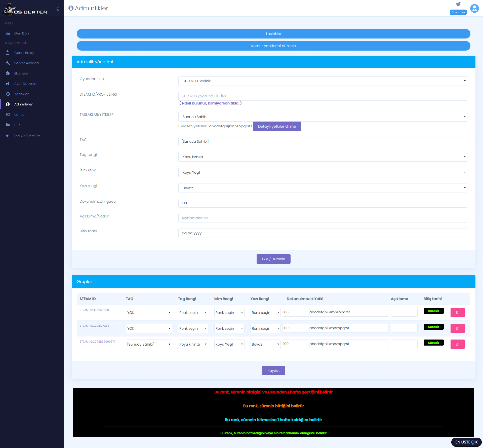Open STEAM ID Seçiniz dropdown
Screen dimensions: 483x448
coord(323,81)
